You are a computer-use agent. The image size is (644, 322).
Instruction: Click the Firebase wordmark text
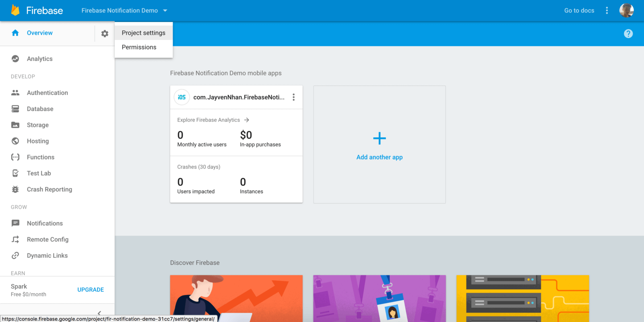point(45,10)
